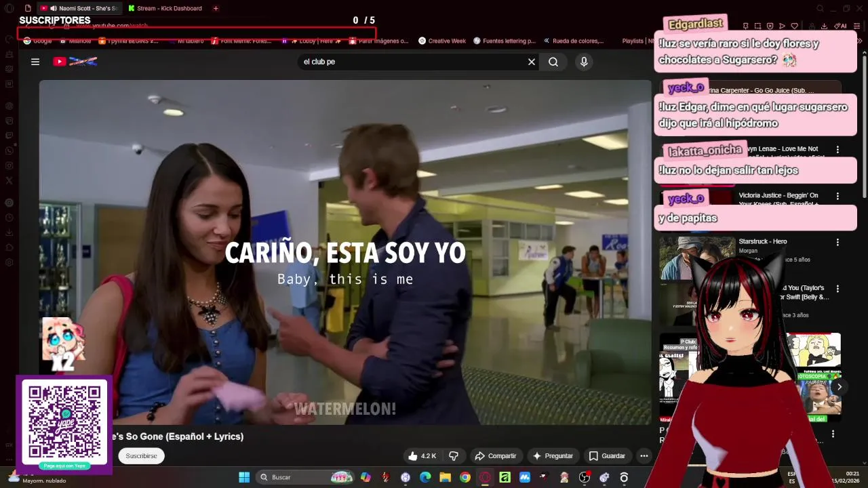Image resolution: width=868 pixels, height=488 pixels.
Task: Open the Lobby | Here bookmark
Action: click(x=311, y=41)
